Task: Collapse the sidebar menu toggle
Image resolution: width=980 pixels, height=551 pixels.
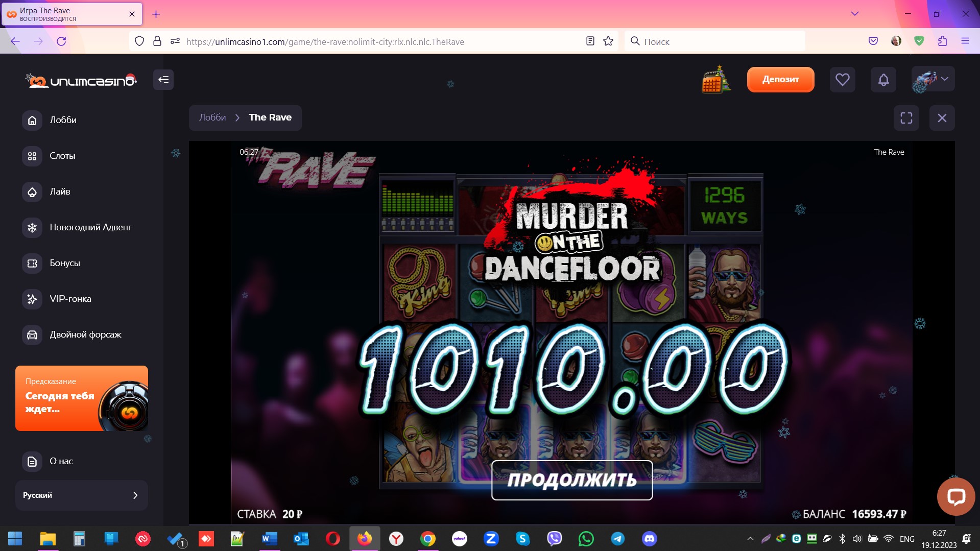Action: coord(163,80)
